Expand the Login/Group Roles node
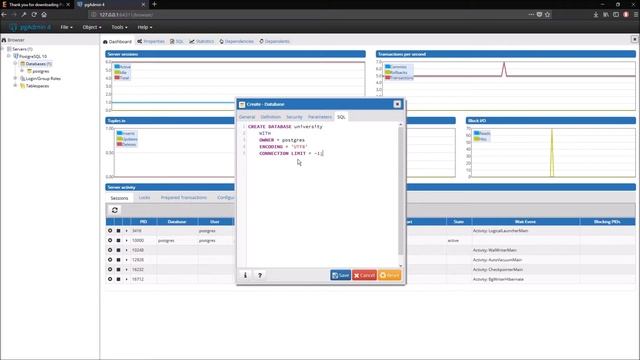Viewport: 640px width, 360px height. (16, 78)
